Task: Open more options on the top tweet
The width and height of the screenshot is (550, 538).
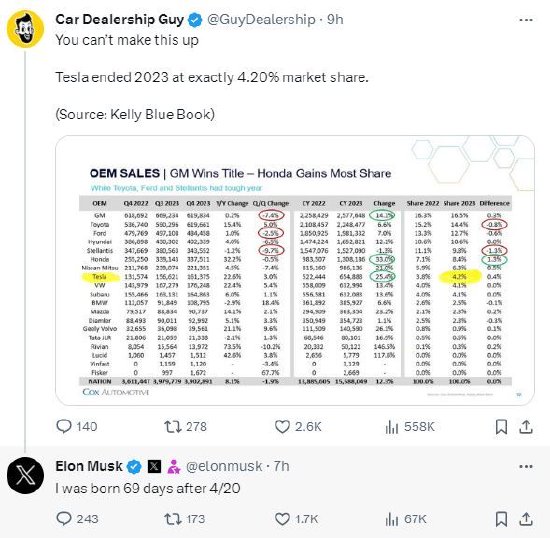Action: [x=526, y=20]
